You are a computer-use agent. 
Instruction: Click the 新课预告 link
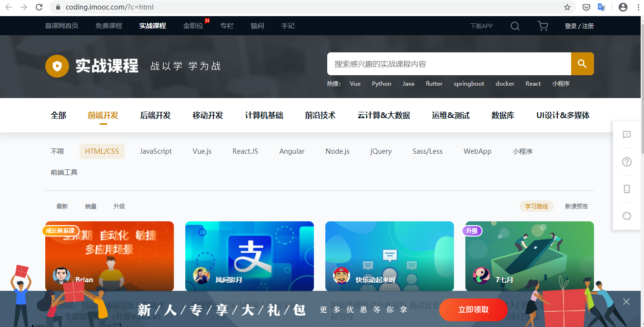point(576,206)
